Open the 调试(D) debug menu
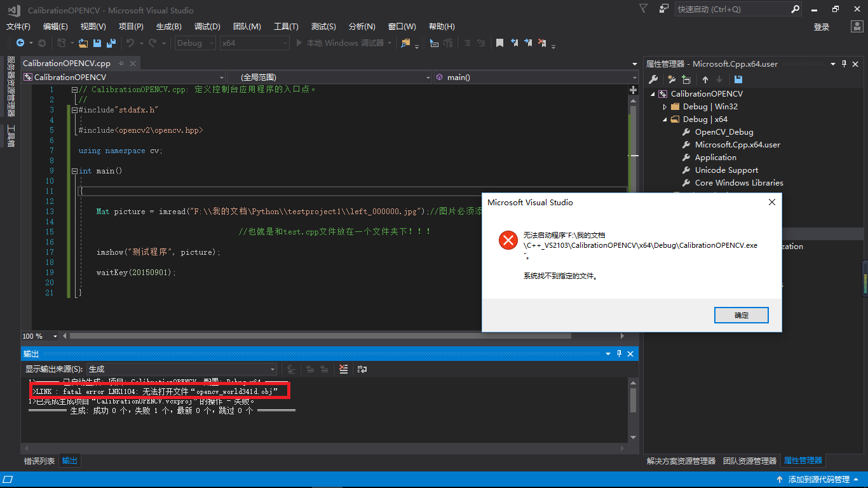This screenshot has height=488, width=868. [207, 27]
